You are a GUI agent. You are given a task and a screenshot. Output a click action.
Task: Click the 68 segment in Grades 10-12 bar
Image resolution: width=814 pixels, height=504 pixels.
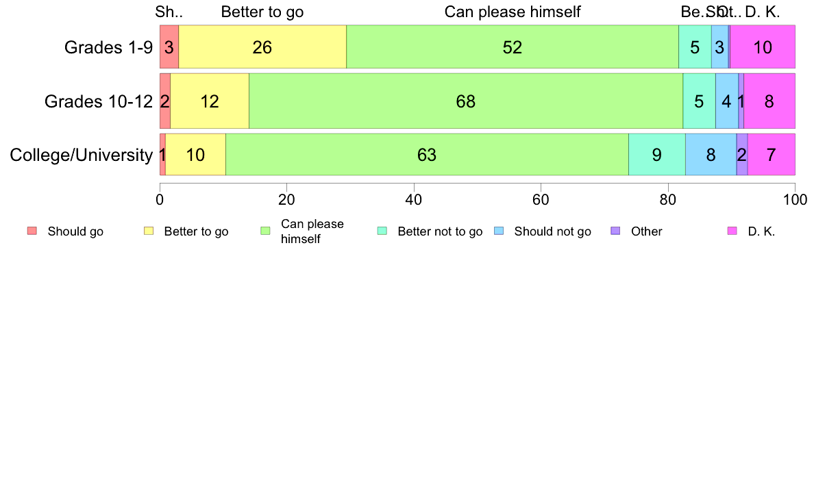click(x=466, y=101)
